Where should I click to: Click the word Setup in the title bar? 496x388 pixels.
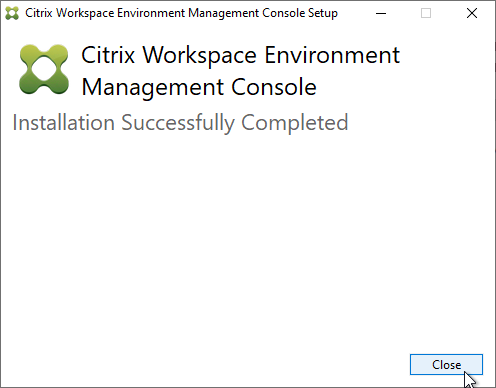(323, 13)
